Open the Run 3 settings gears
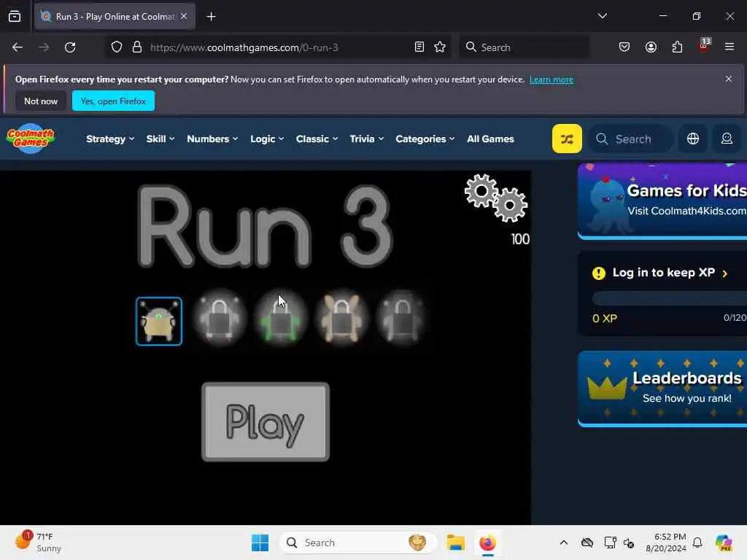The width and height of the screenshot is (747, 560). coord(496,198)
